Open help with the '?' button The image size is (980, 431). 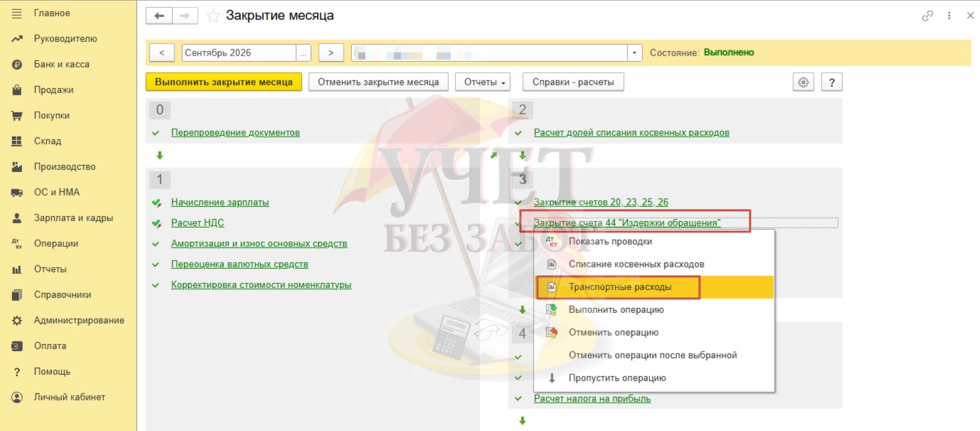click(832, 83)
